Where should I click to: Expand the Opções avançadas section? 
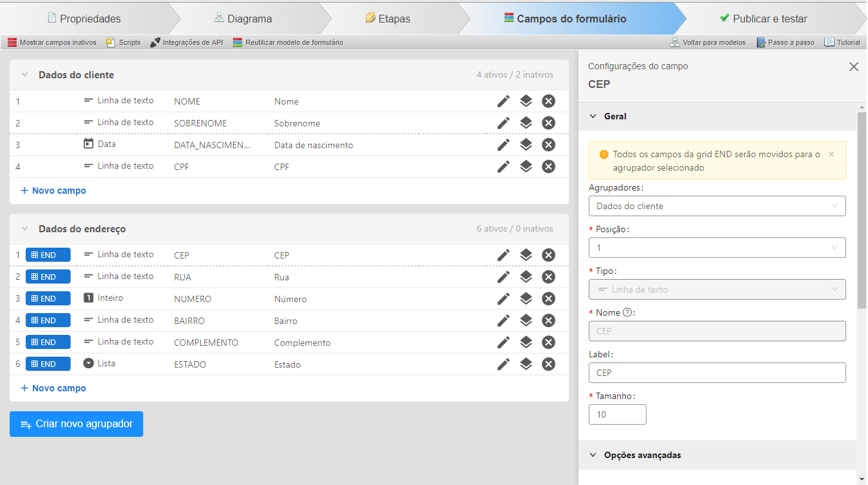tap(593, 455)
